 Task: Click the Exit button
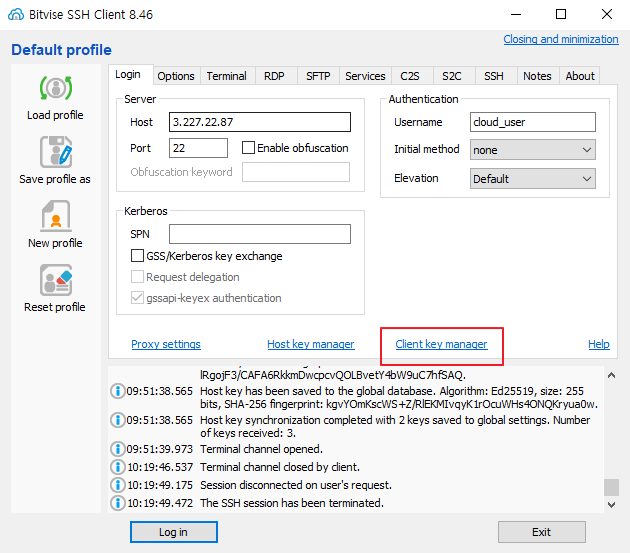click(x=542, y=532)
